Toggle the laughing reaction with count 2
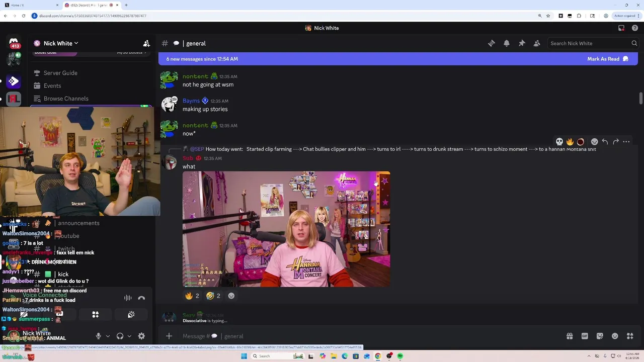The image size is (644, 362). 213,296
